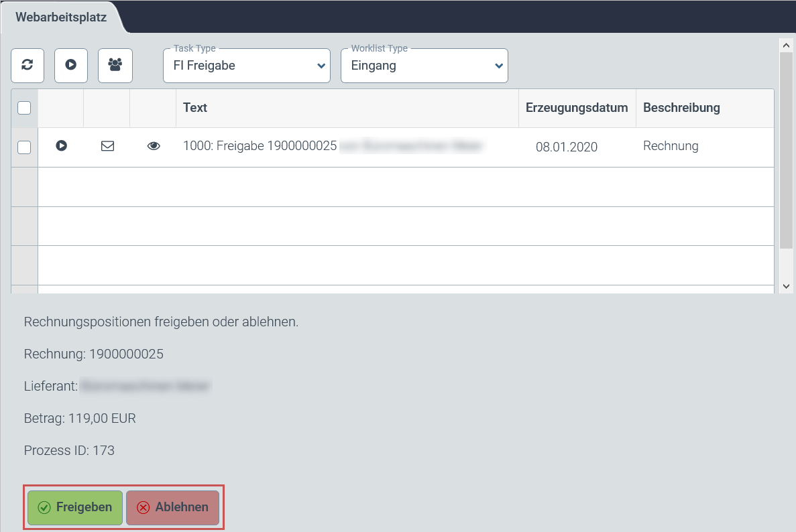Click the Beschreibung column header
The height and width of the screenshot is (532, 796).
pyautogui.click(x=681, y=107)
